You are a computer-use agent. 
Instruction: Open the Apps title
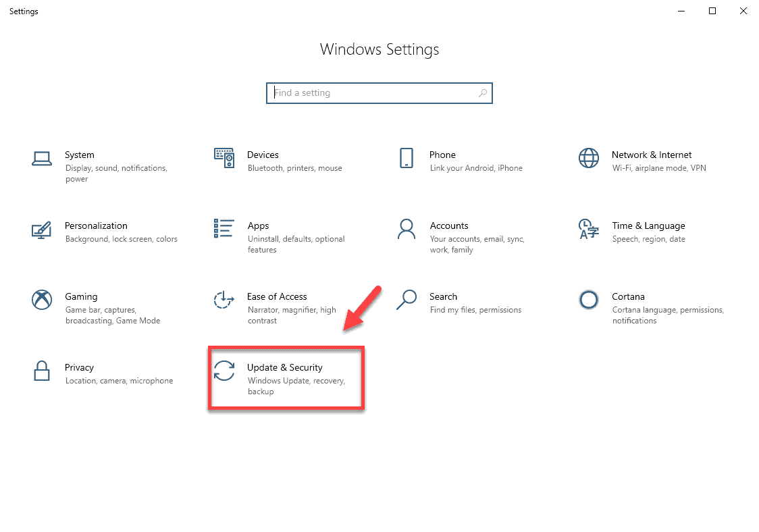(258, 226)
